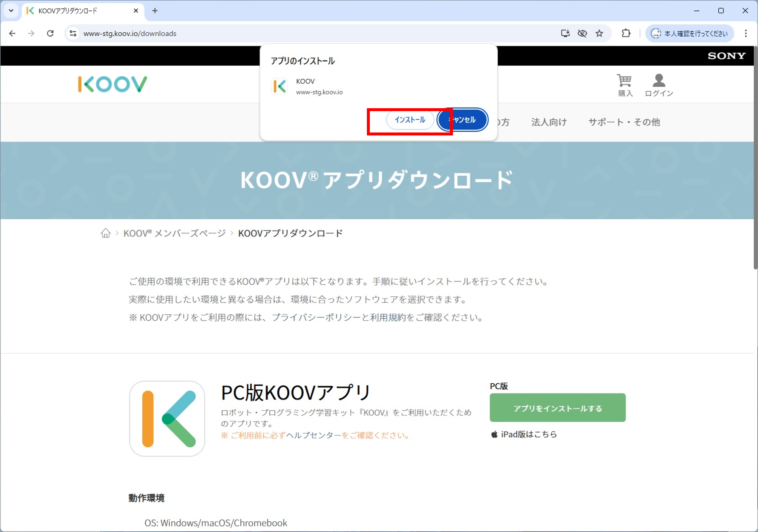This screenshot has width=758, height=532.
Task: Click the green アプリをインストールする button
Action: click(557, 408)
